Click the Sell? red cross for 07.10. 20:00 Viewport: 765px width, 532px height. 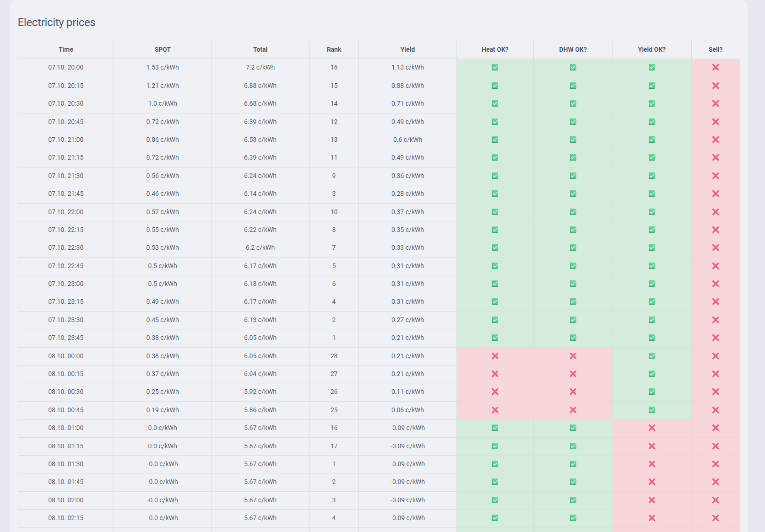pos(715,68)
